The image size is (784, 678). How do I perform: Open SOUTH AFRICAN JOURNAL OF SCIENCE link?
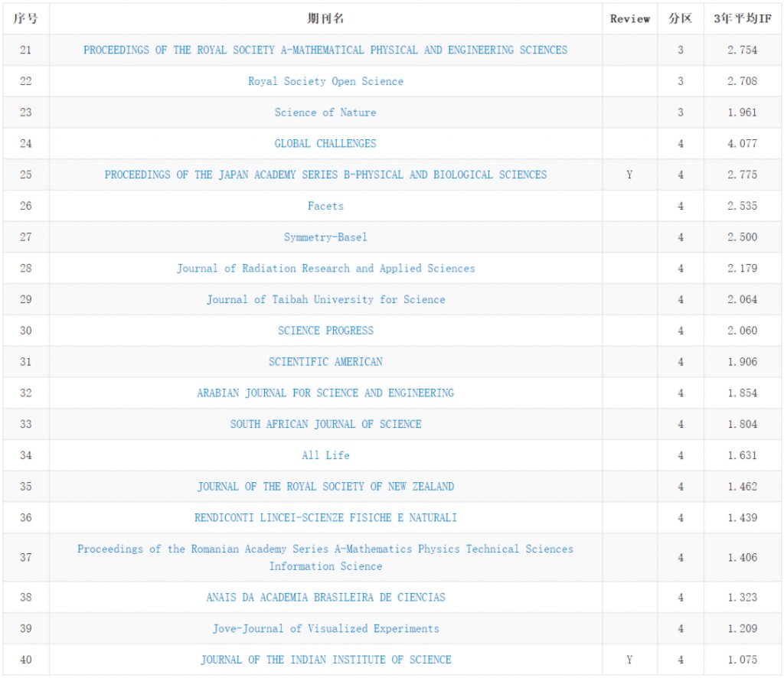coord(325,424)
